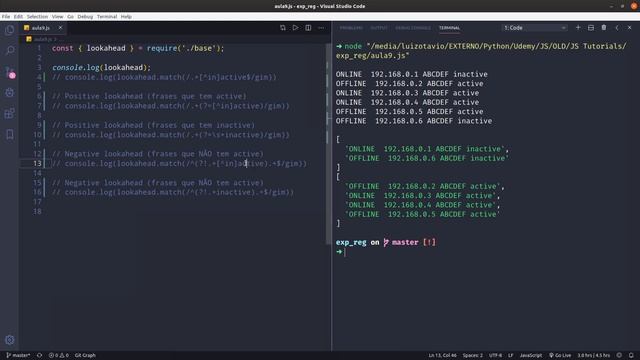640x360 pixels.
Task: Open the Edit menu
Action: [x=18, y=17]
